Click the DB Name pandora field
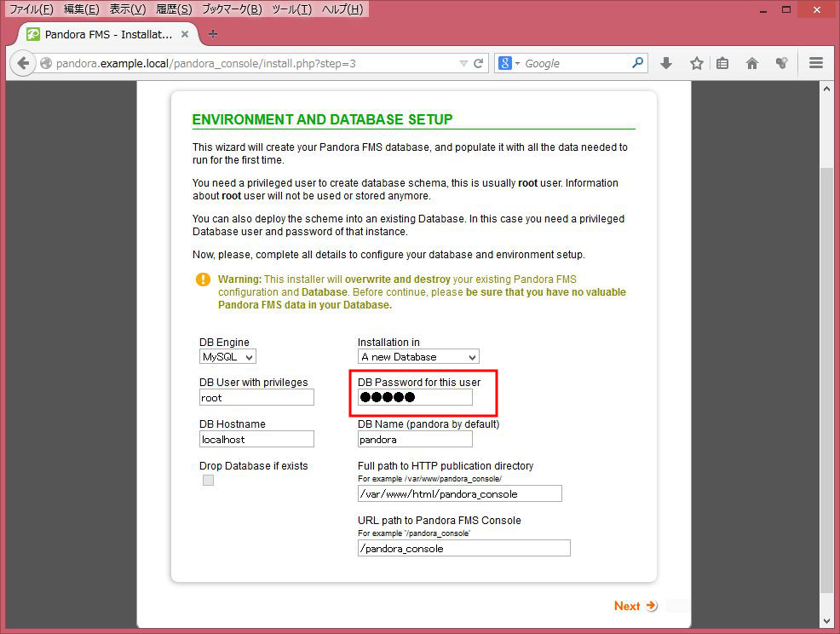The height and width of the screenshot is (634, 840). (415, 439)
